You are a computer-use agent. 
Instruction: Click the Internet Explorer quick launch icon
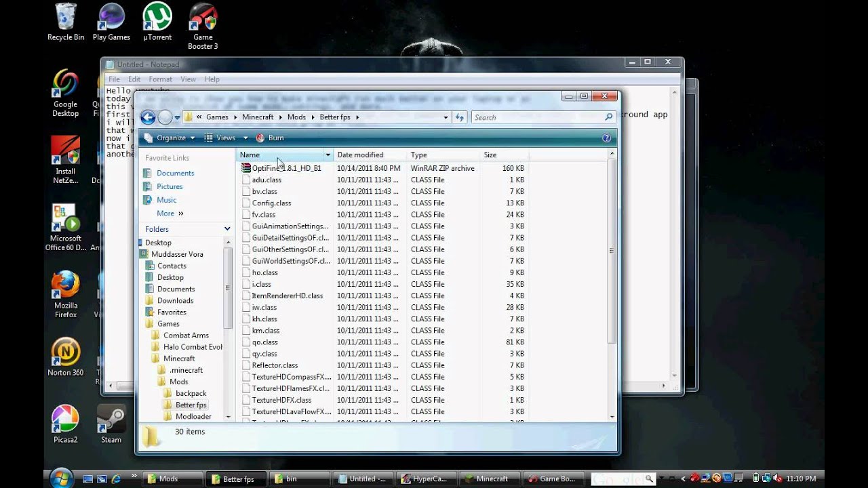pyautogui.click(x=117, y=479)
